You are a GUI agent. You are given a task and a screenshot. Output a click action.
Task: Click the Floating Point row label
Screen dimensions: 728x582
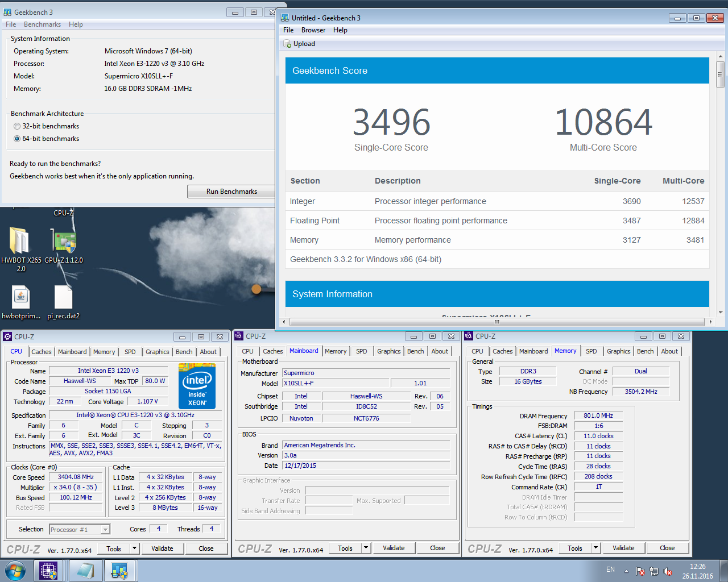point(315,221)
